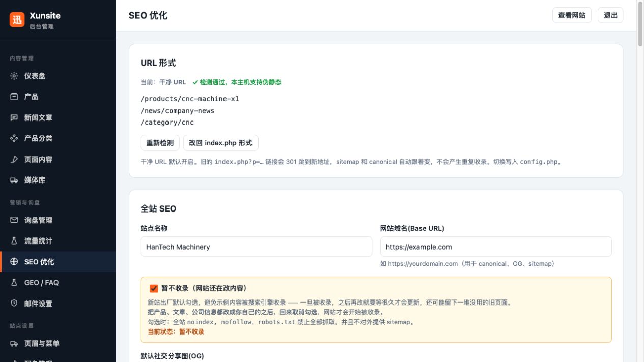Go to 邮件设置
Image resolution: width=644 pixels, height=362 pixels.
coord(58,304)
